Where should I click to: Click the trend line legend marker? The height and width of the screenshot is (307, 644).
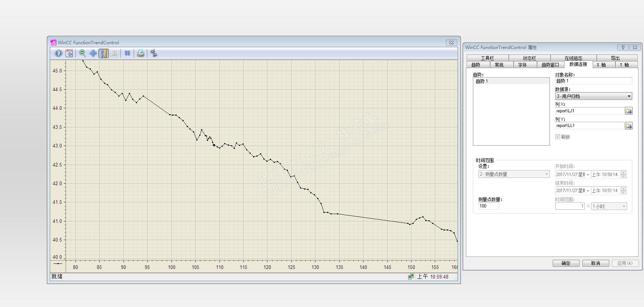coord(58,263)
